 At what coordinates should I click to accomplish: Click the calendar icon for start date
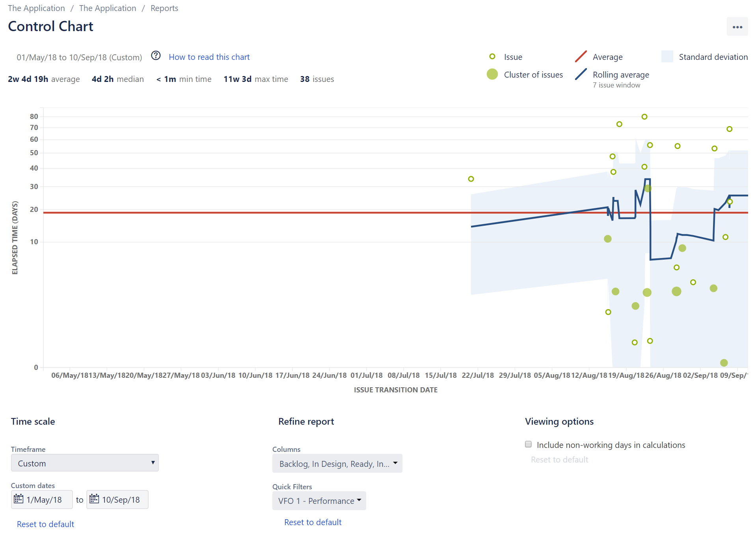19,499
